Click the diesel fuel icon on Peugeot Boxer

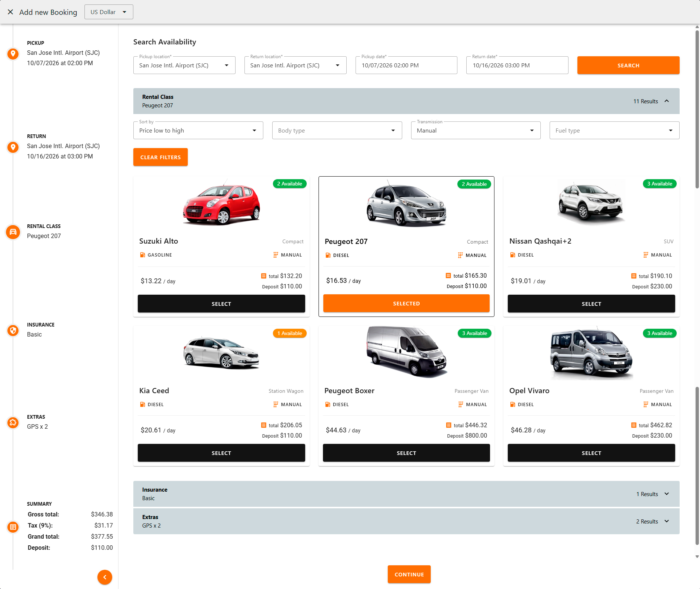328,404
